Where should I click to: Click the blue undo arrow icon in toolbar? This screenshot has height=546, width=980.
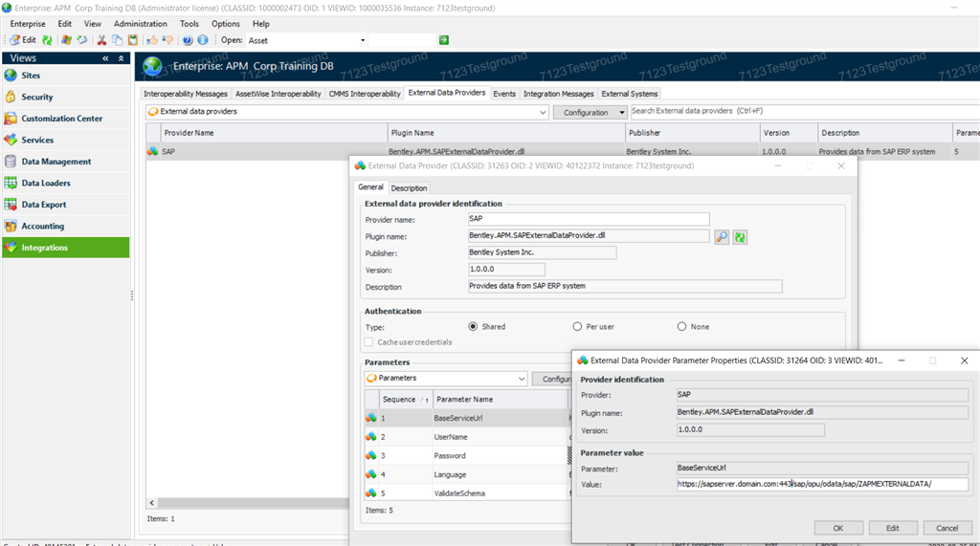pyautogui.click(x=82, y=40)
